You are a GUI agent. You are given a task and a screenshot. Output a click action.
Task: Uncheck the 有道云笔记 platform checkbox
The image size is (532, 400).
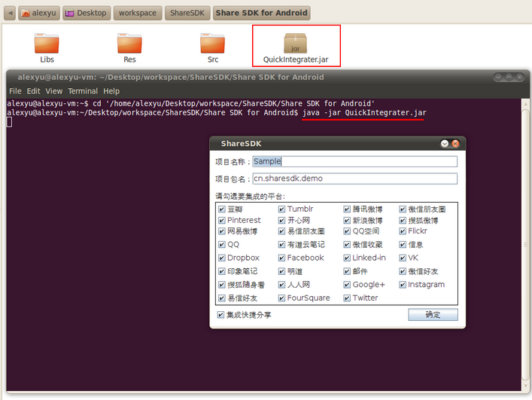point(281,245)
